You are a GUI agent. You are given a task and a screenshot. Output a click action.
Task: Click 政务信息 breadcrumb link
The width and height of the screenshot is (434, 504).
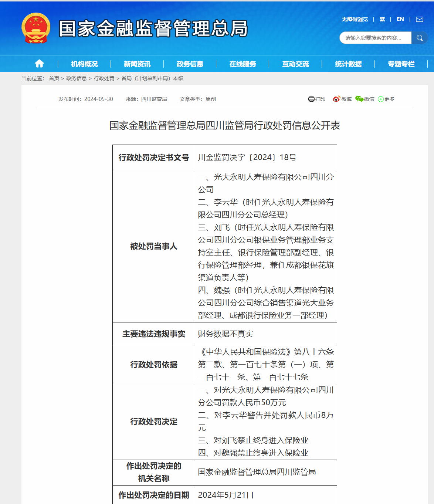click(x=77, y=78)
